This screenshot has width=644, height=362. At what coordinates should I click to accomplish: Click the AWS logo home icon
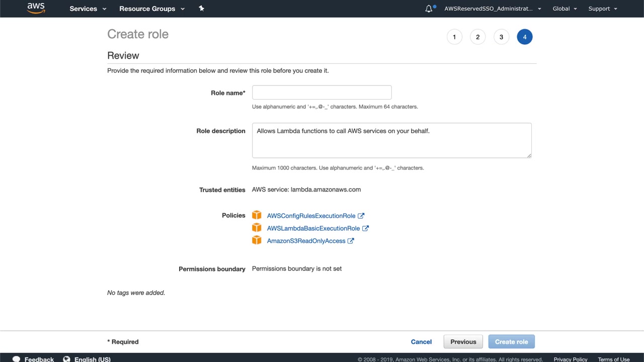pos(36,8)
